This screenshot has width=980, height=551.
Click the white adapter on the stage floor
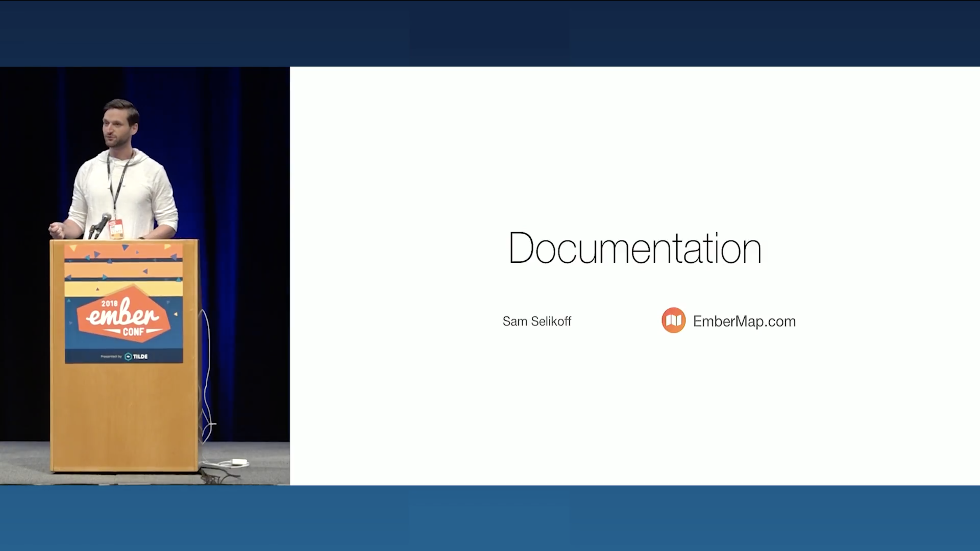(239, 461)
